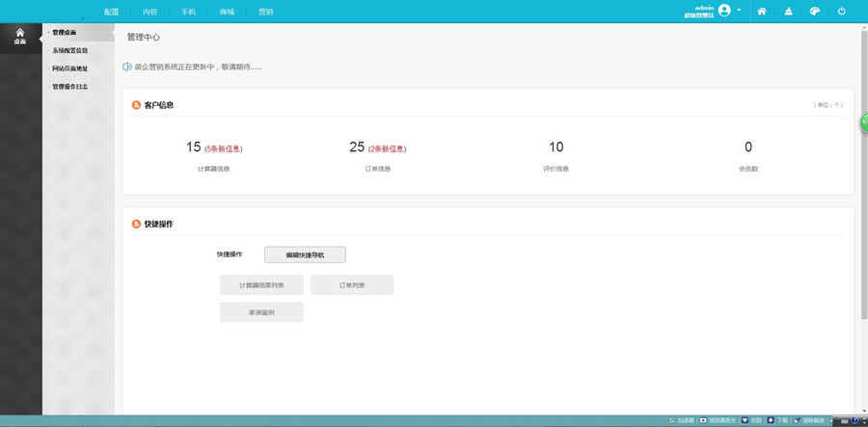Screen dimensions: 868x427
Task: Click the 会员数 count 0
Action: pos(748,147)
